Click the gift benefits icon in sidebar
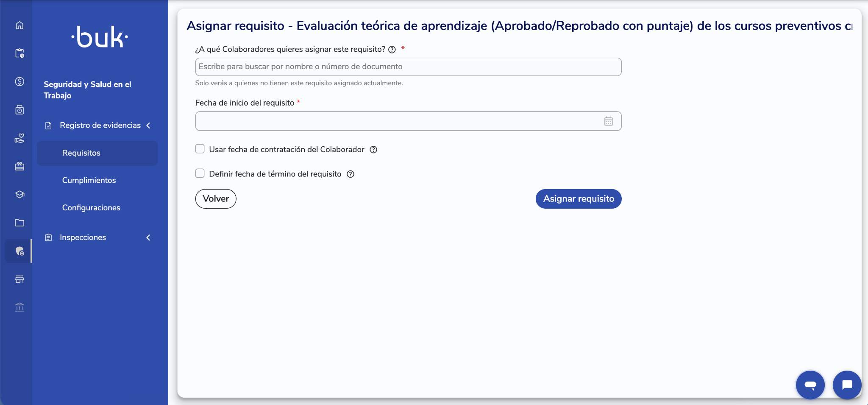Screen dimensions: 868x405 [x=19, y=166]
